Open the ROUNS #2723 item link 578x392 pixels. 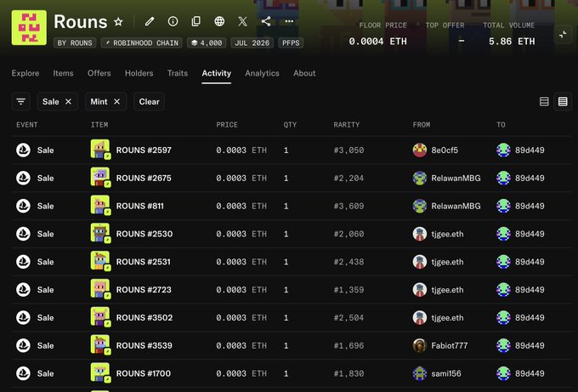pos(144,289)
